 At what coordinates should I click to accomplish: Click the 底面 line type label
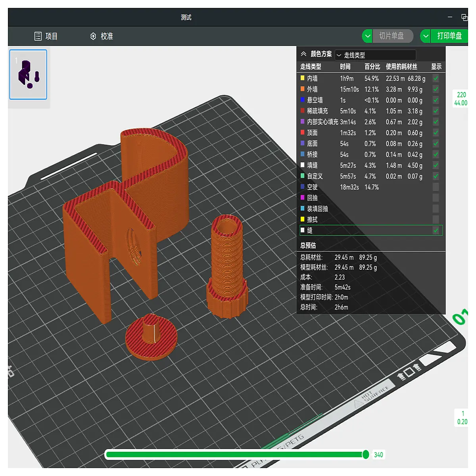click(312, 144)
